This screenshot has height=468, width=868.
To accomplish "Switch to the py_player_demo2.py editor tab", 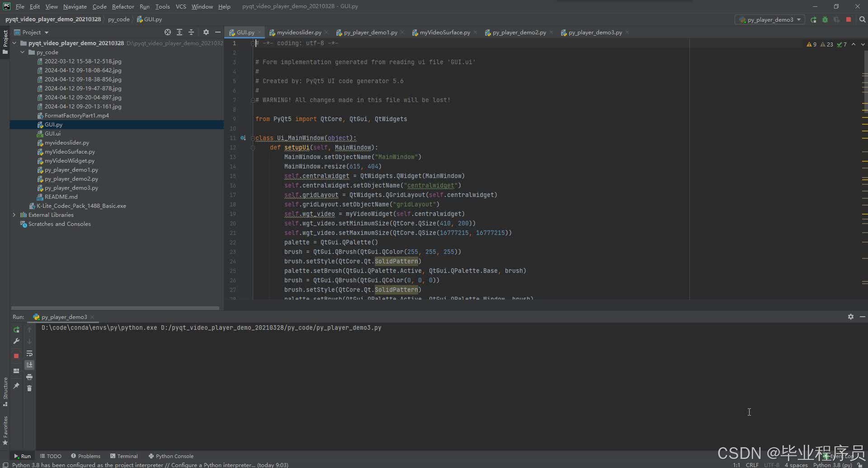I will (x=519, y=33).
